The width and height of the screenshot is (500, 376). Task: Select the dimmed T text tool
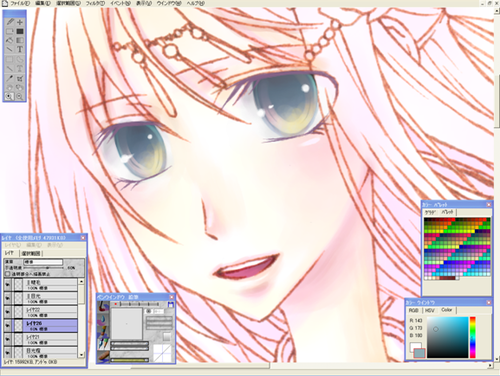coord(20,69)
